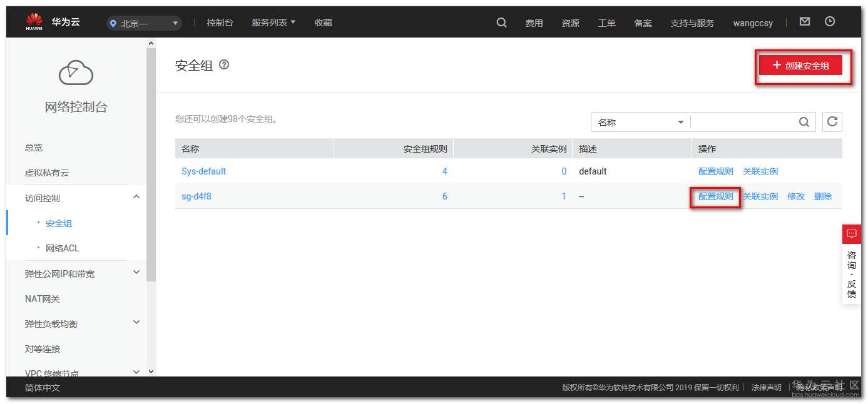Select 对等连接 in the sidebar
The height and width of the screenshot is (404, 868).
43,349
